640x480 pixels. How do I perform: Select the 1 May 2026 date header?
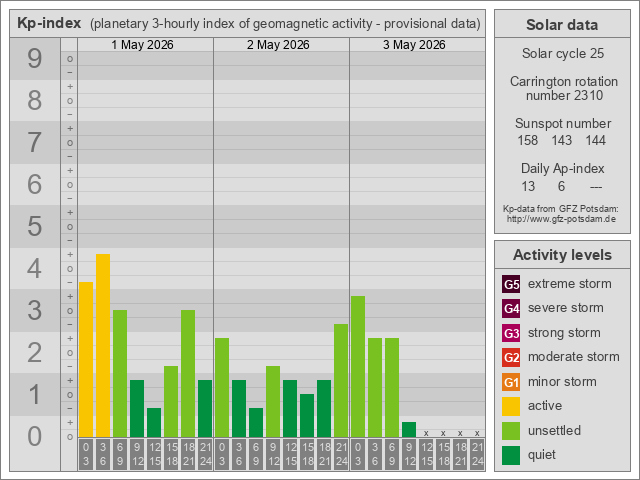pos(142,44)
